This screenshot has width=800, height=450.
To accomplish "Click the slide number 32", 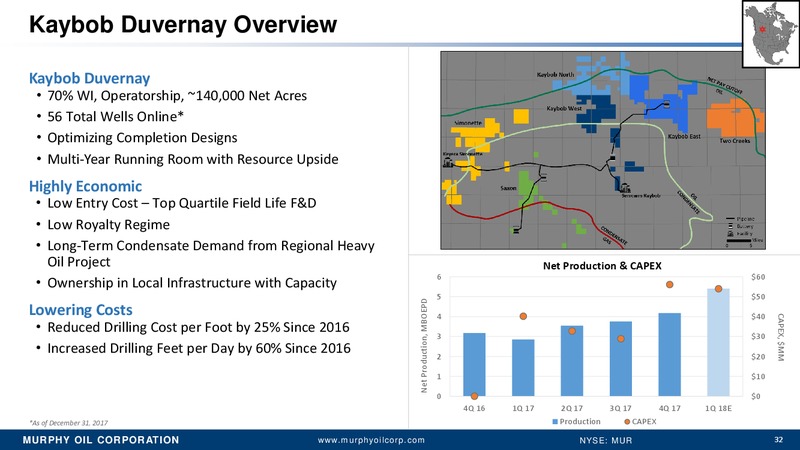I will pos(778,440).
